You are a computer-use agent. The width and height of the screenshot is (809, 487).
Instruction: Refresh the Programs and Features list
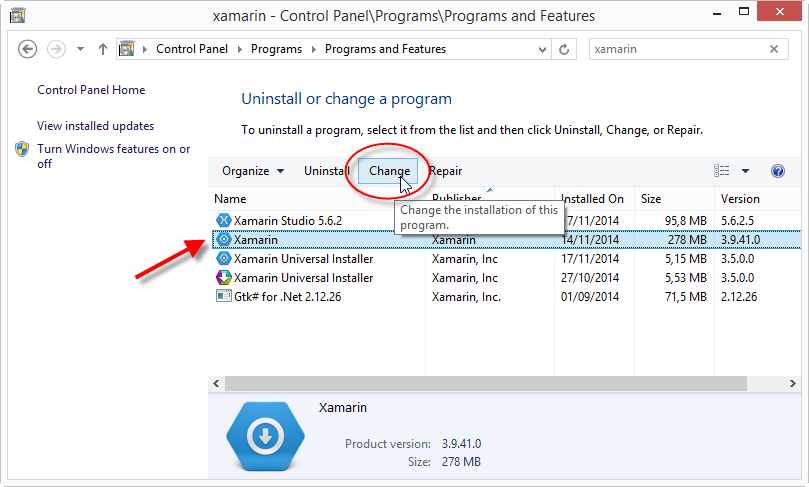564,50
